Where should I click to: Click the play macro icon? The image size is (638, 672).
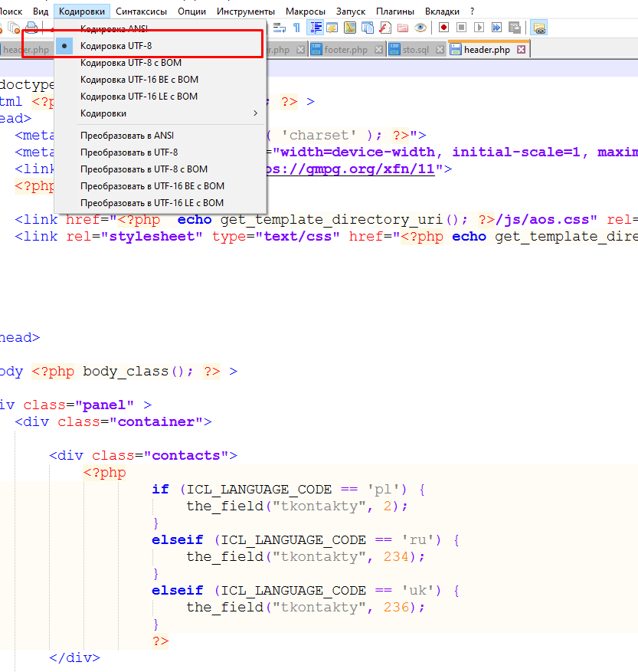click(x=479, y=28)
